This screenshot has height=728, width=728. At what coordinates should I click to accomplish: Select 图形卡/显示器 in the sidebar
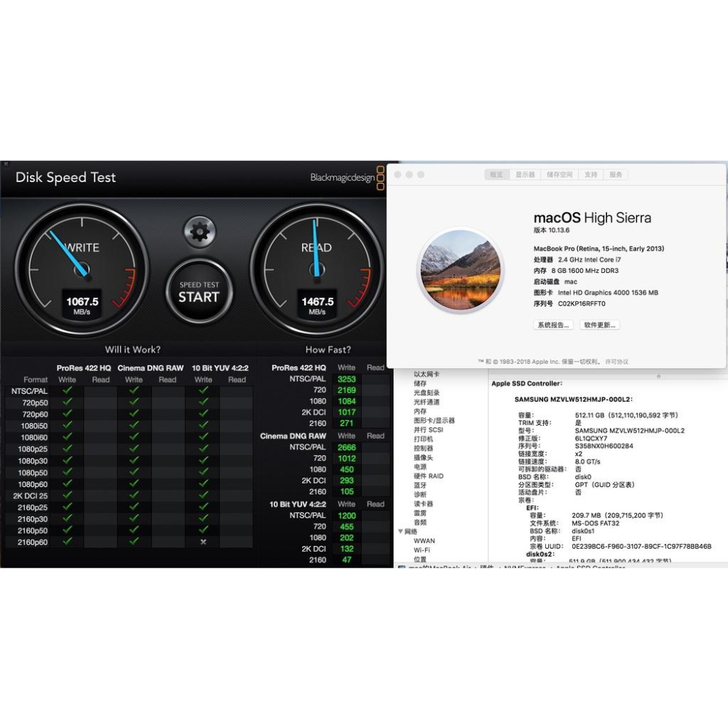click(434, 421)
